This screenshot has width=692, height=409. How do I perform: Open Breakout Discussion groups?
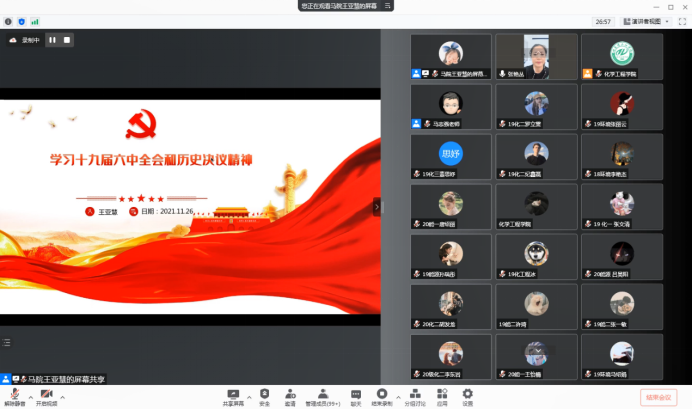[414, 395]
